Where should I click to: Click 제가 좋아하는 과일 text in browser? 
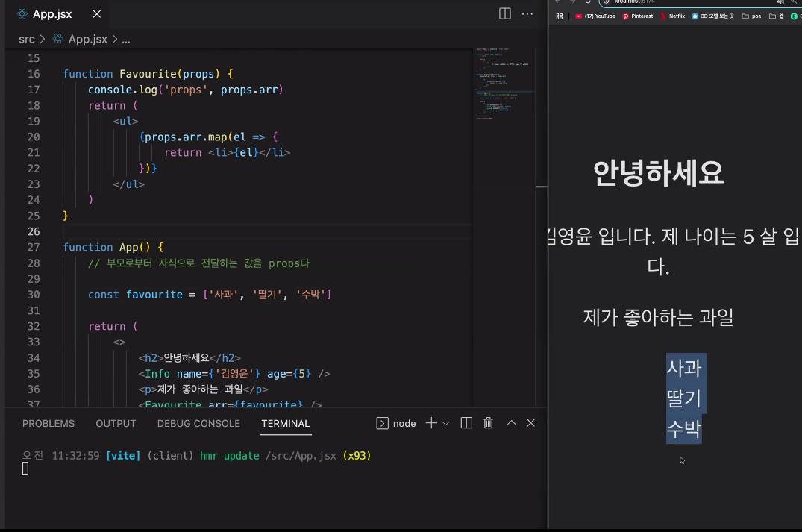(x=658, y=318)
